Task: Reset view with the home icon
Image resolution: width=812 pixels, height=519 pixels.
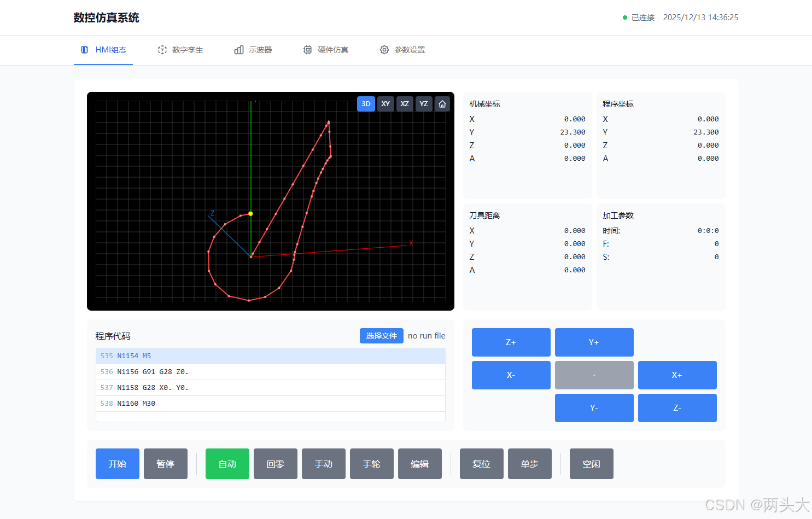Action: point(442,104)
